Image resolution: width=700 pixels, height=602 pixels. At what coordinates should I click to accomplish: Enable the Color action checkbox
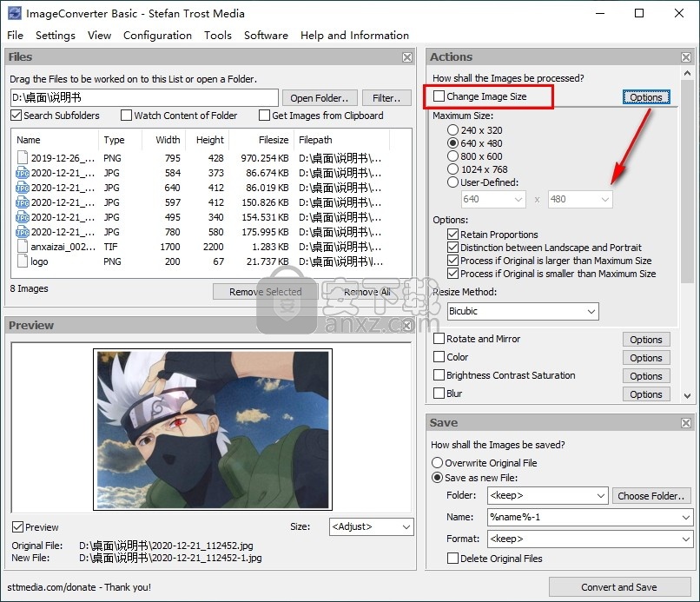click(x=439, y=357)
